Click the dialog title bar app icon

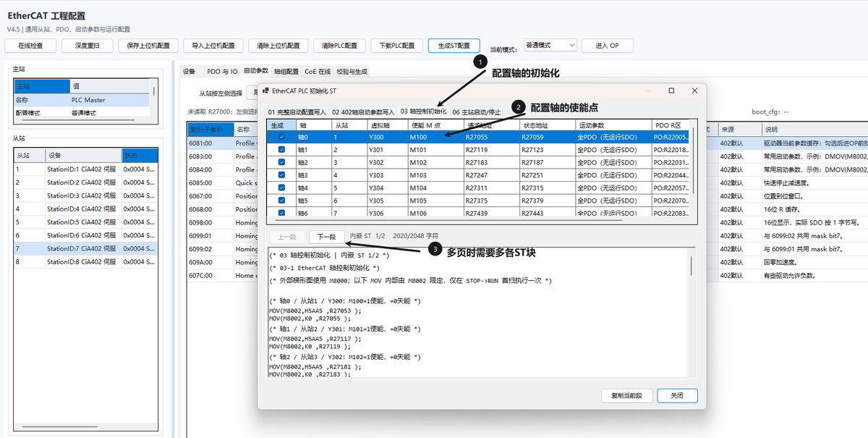pos(265,90)
